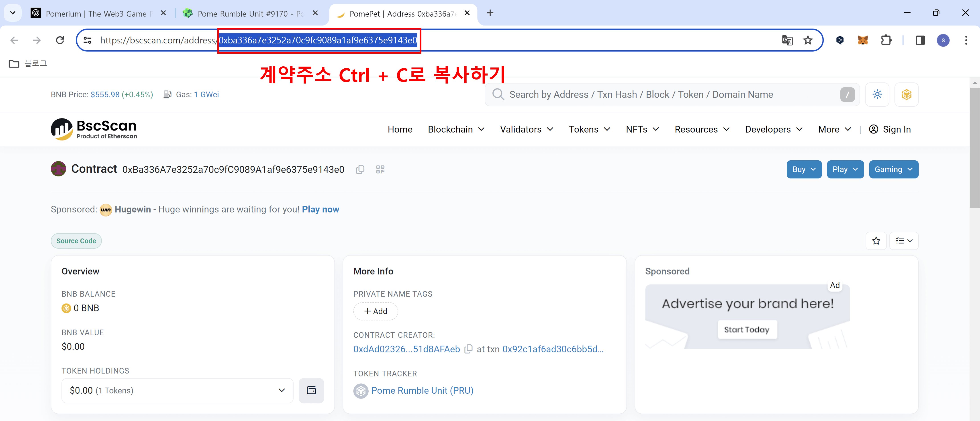Open the token holdings portfolio icon
This screenshot has height=421, width=980.
click(311, 390)
